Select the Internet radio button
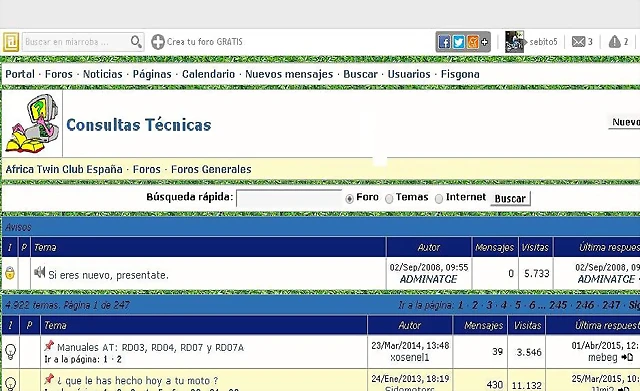 coord(439,199)
